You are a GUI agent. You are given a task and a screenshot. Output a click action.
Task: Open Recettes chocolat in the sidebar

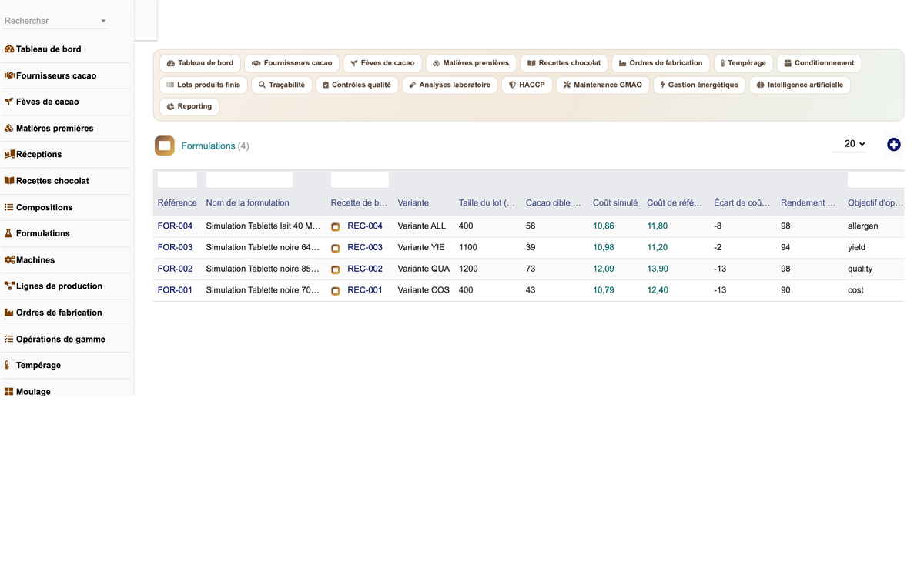click(x=46, y=181)
